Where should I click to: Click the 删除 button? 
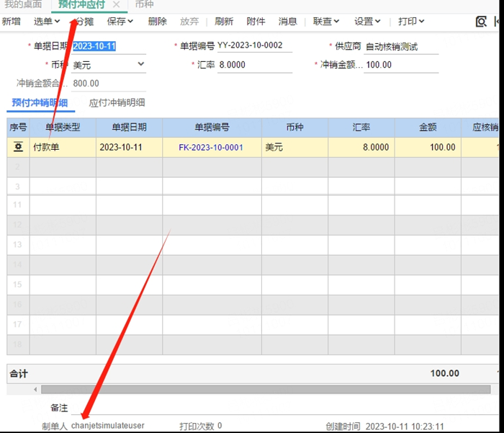click(x=158, y=21)
